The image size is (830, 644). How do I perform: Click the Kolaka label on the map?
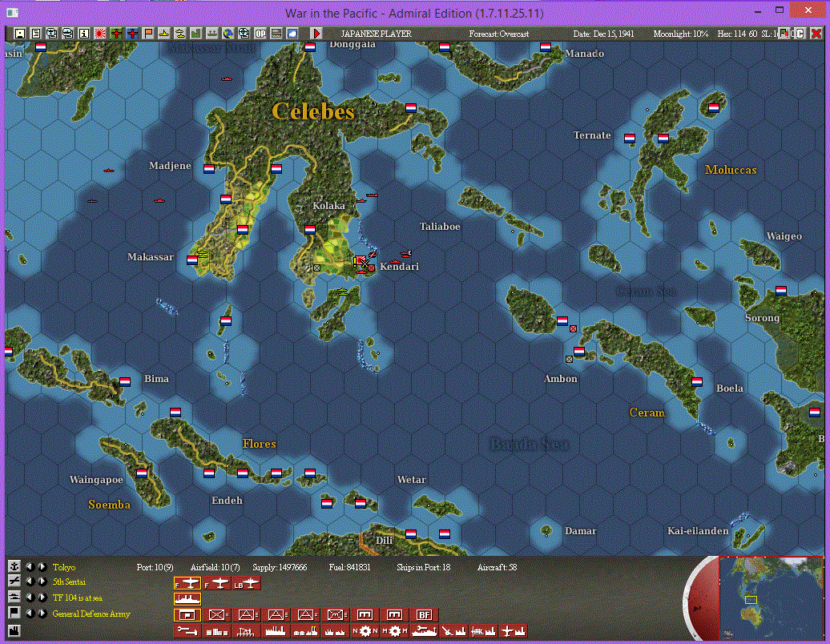click(x=328, y=205)
